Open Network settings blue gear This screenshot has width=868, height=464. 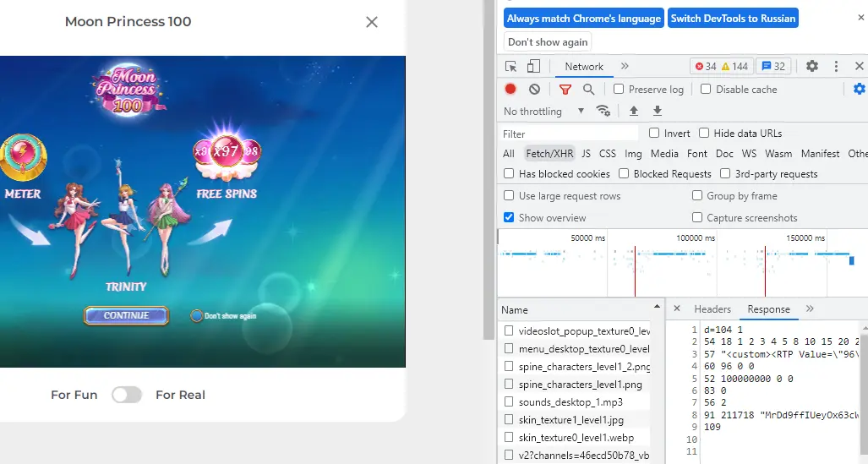pyautogui.click(x=860, y=89)
